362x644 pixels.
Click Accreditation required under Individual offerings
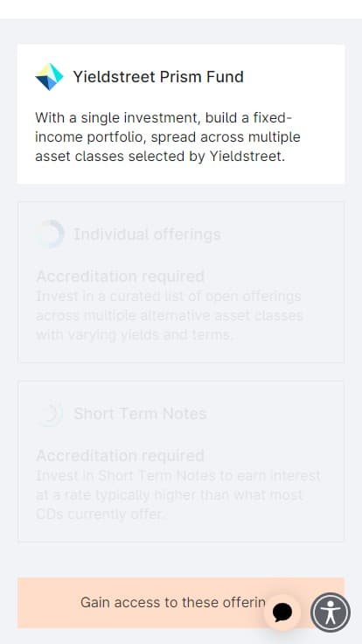click(x=121, y=276)
